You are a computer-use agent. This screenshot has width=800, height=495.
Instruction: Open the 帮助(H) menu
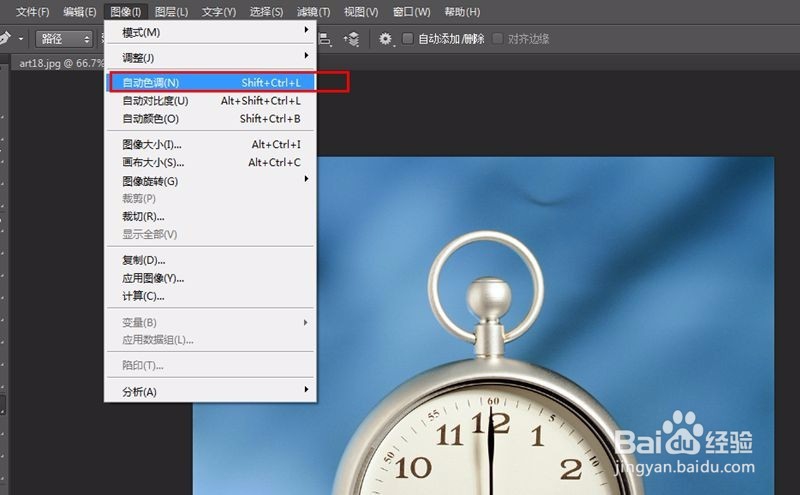tap(462, 11)
